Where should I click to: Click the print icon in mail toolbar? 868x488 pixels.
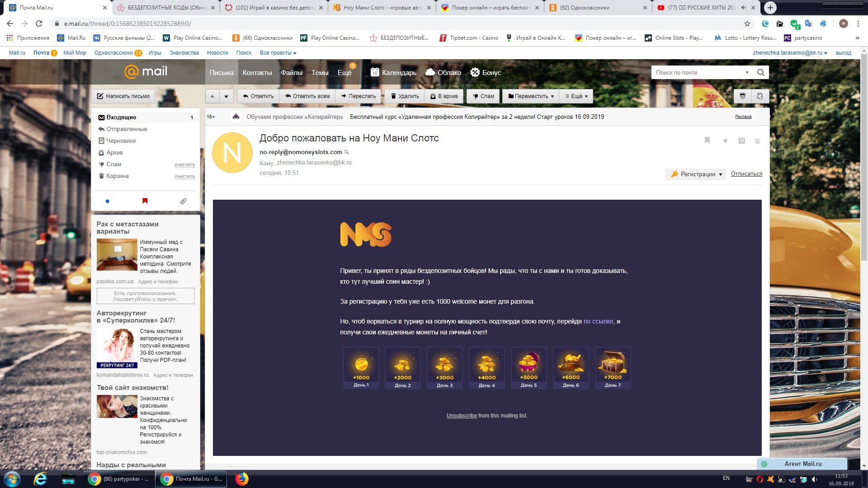[742, 96]
